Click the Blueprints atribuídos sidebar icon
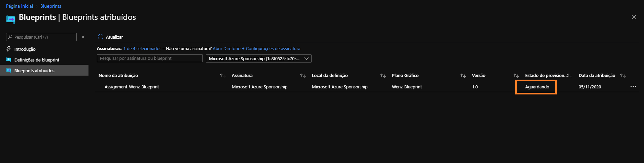This screenshot has width=644, height=163. coord(8,71)
